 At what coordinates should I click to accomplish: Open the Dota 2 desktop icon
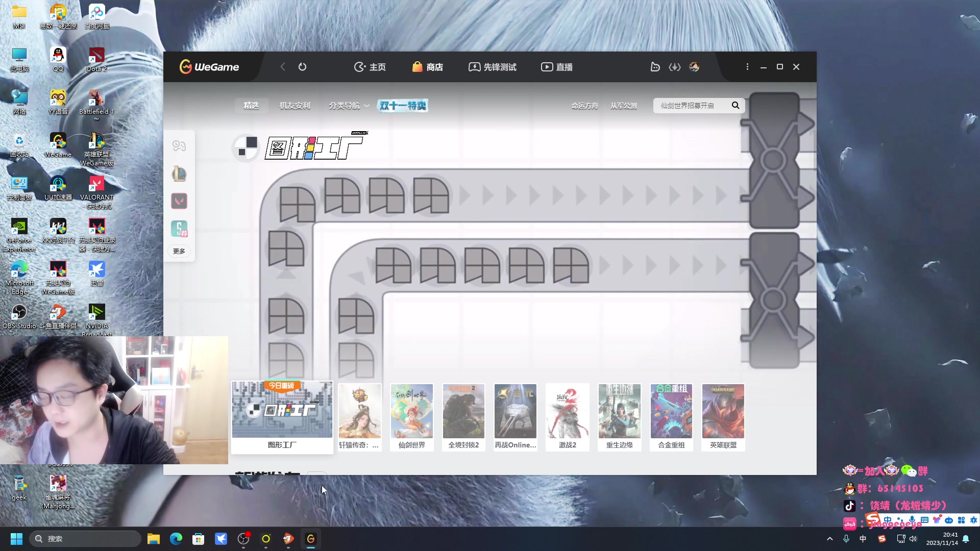pos(96,59)
